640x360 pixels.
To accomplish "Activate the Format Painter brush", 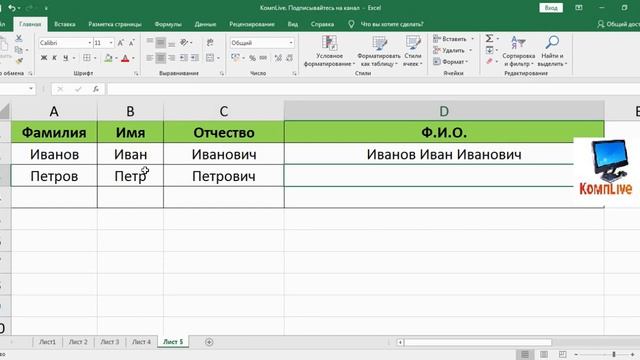I will [x=19, y=61].
